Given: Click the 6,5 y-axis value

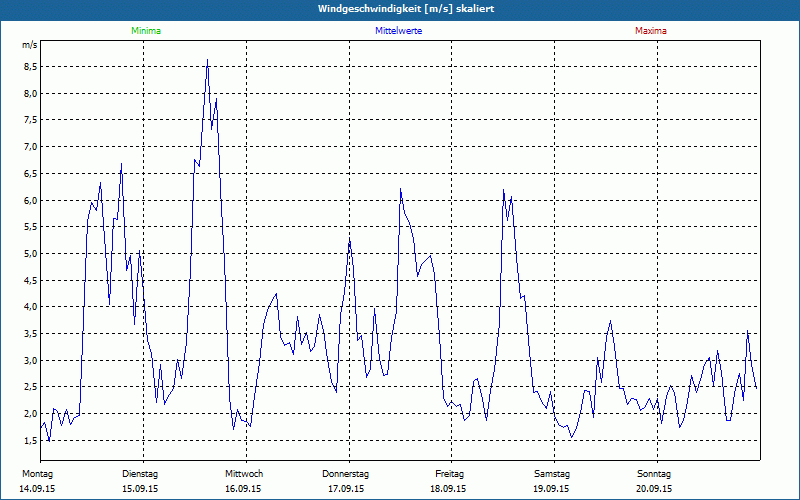Looking at the screenshot, I should pyautogui.click(x=29, y=173).
